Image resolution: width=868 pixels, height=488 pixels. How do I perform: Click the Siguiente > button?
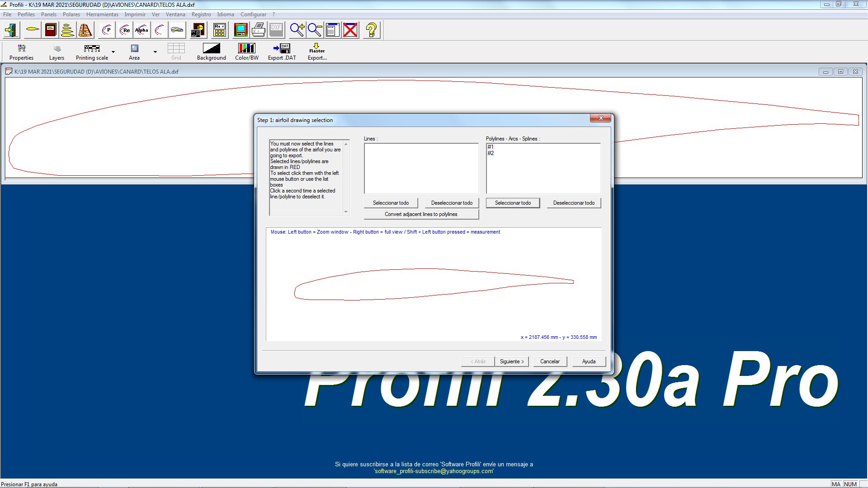click(511, 361)
